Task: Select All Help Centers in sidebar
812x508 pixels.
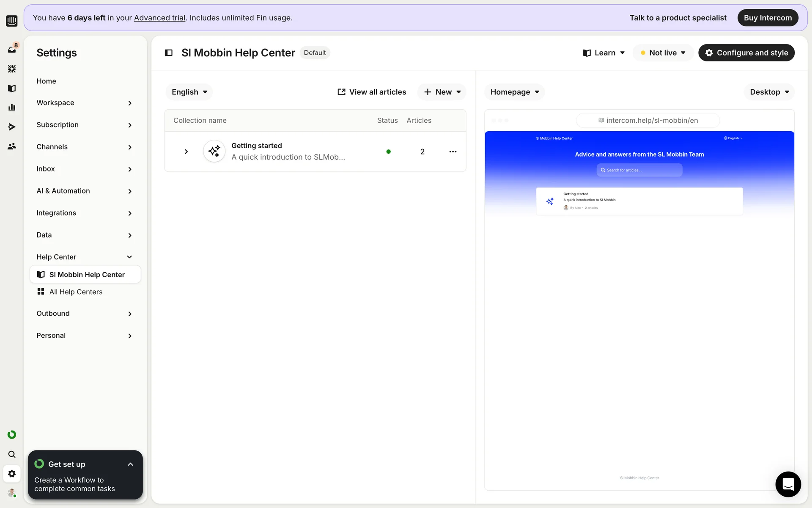Action: (76, 292)
